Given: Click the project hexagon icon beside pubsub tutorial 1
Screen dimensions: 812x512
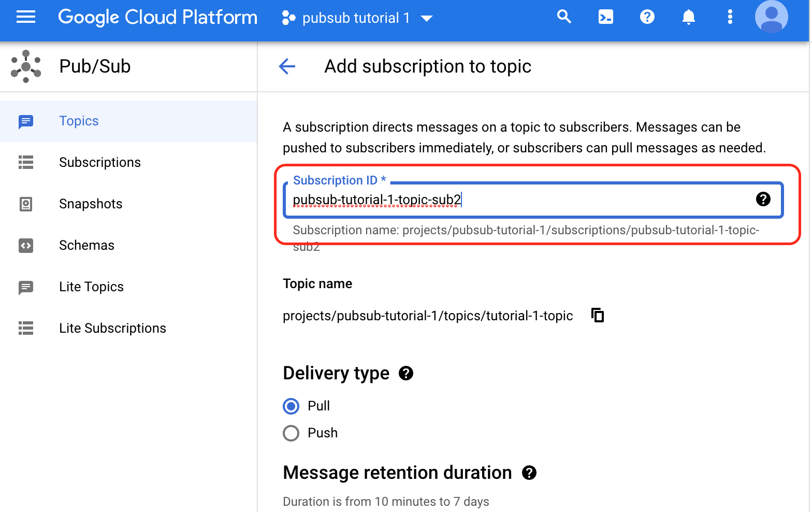Looking at the screenshot, I should (288, 18).
